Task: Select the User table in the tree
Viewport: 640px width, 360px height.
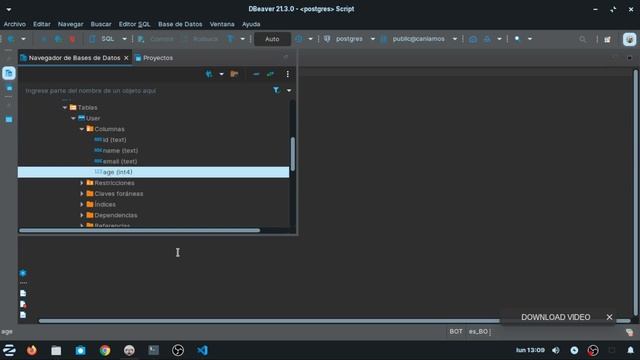Action: point(89,118)
